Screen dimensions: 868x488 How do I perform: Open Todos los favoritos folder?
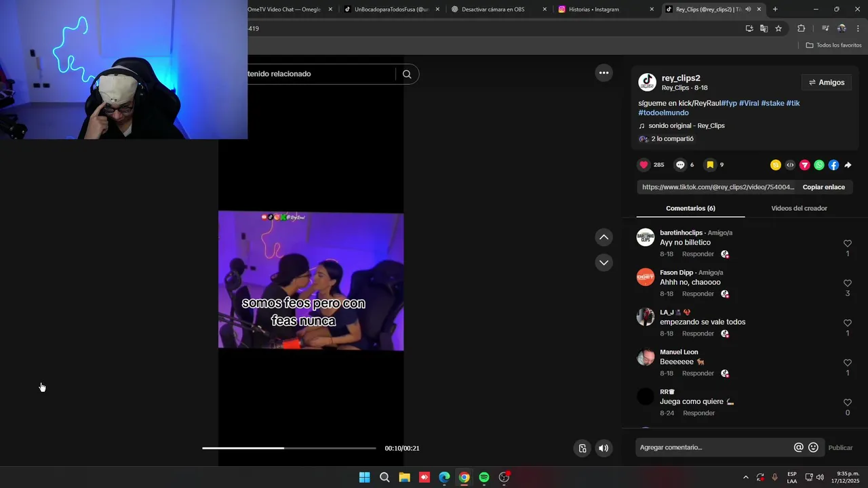click(x=833, y=45)
